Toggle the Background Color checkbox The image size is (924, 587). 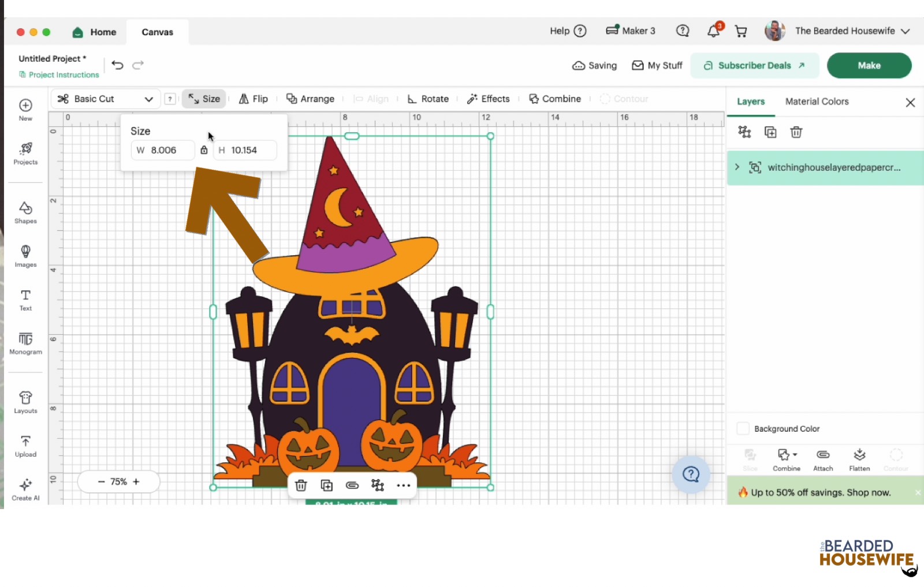(743, 429)
